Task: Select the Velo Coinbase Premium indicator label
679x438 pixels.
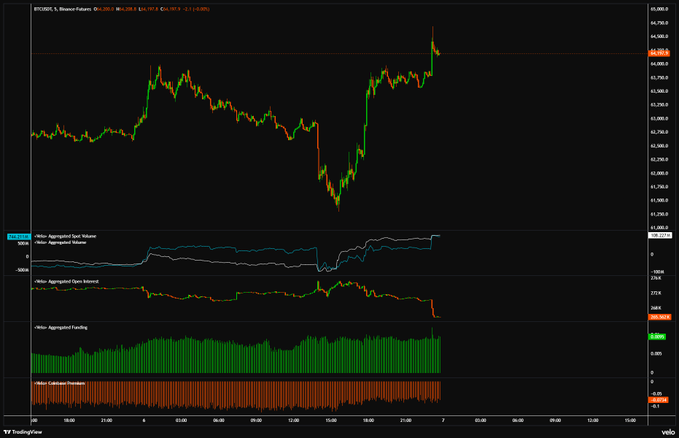Action: 60,383
